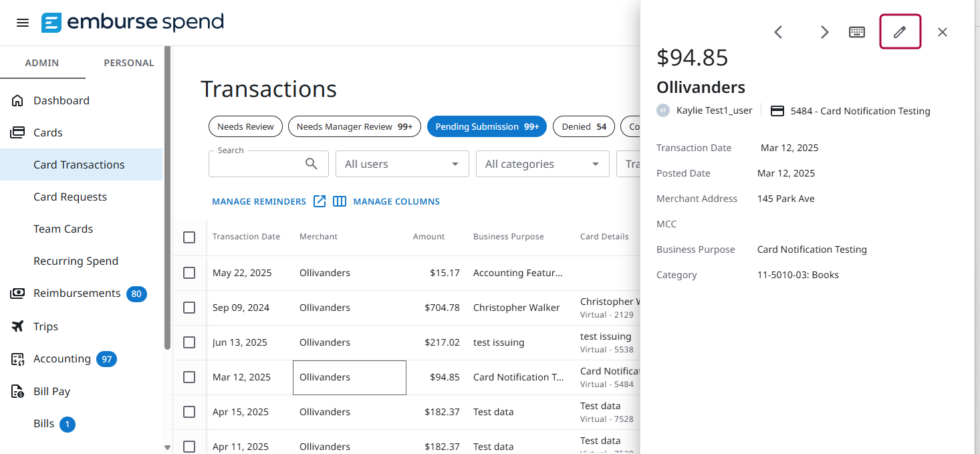Image resolution: width=980 pixels, height=454 pixels.
Task: Close the transaction detail panel
Action: pos(942,32)
